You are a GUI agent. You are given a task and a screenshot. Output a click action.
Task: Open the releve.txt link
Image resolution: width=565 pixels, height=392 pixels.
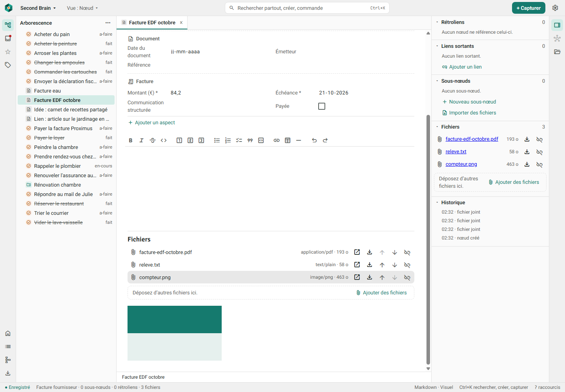[x=456, y=152]
